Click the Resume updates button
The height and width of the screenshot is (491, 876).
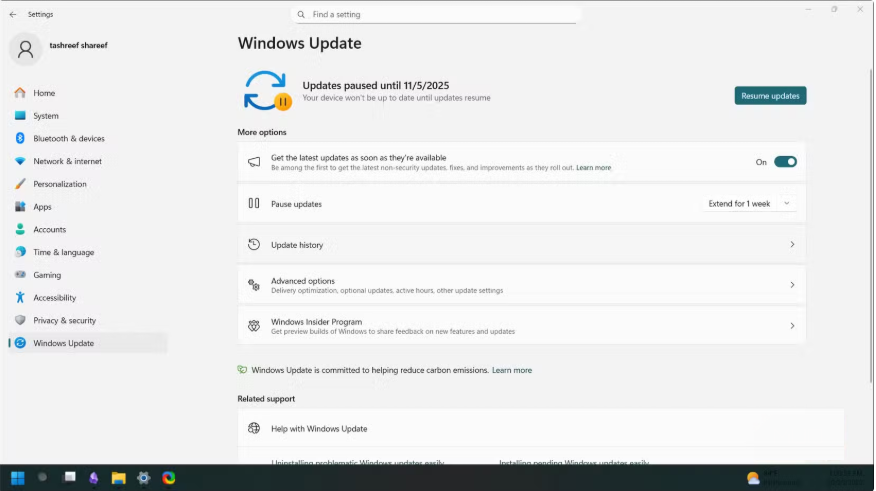pos(770,96)
